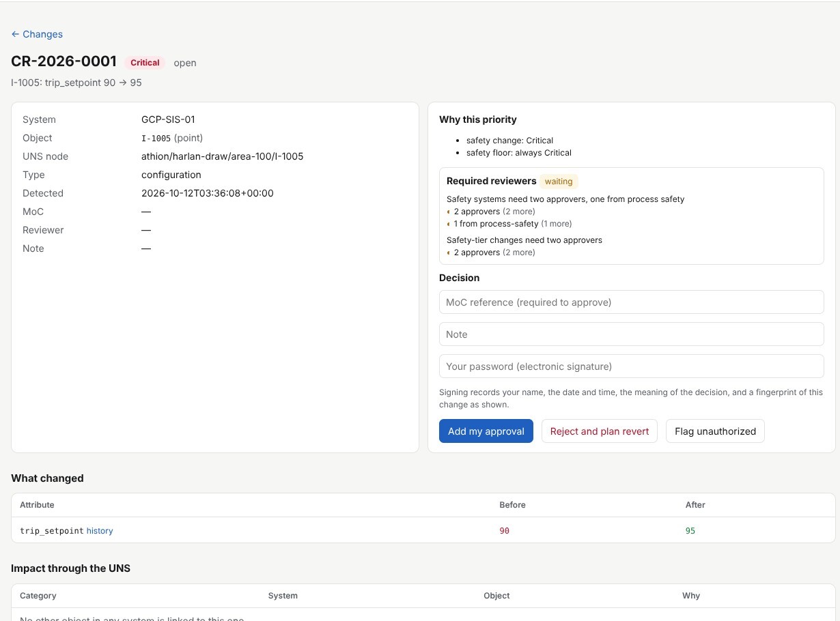Click the Before value 90
This screenshot has height=621, width=840.
tap(505, 531)
